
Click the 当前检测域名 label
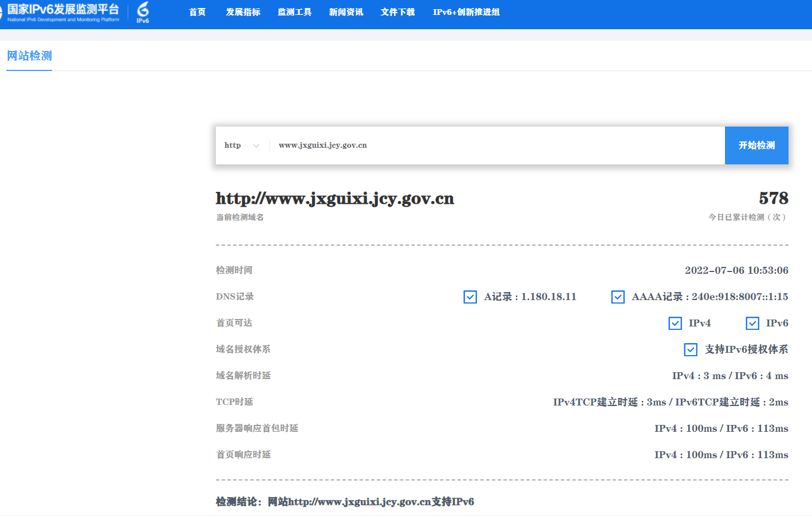click(240, 217)
